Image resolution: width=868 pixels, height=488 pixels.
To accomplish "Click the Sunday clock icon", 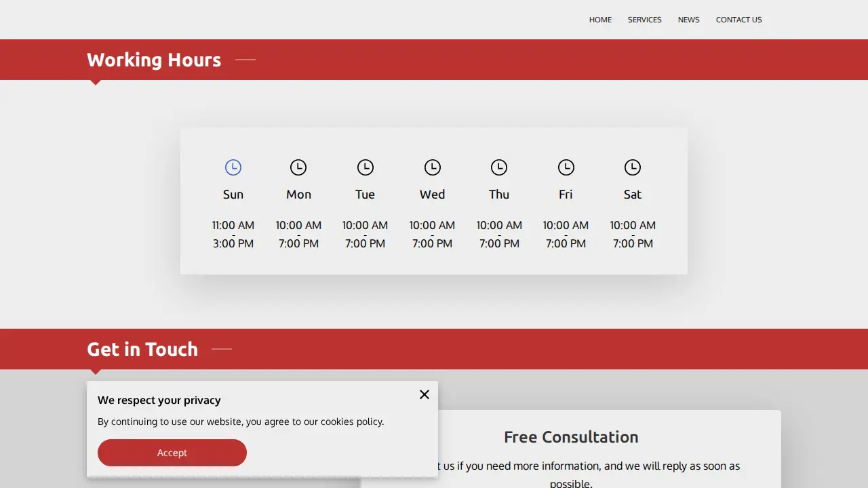I will tap(233, 167).
